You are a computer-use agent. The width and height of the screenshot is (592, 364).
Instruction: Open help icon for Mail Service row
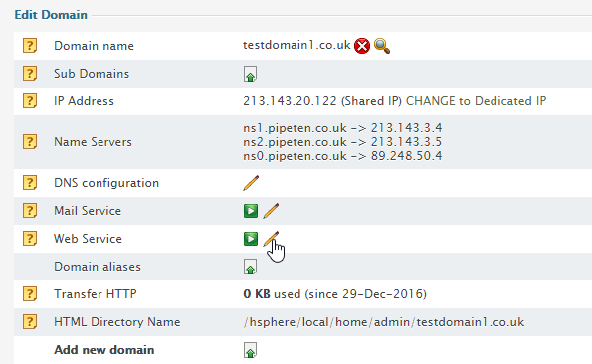pos(30,211)
